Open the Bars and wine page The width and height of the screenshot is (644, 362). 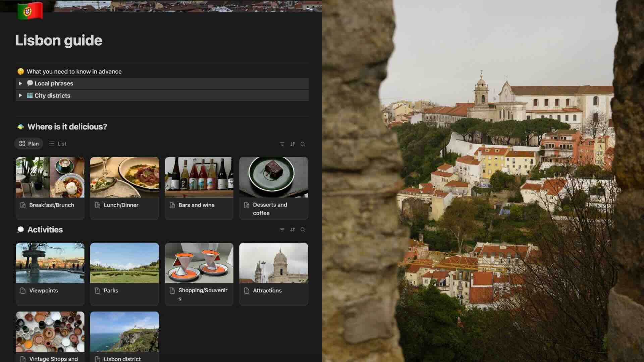point(196,205)
